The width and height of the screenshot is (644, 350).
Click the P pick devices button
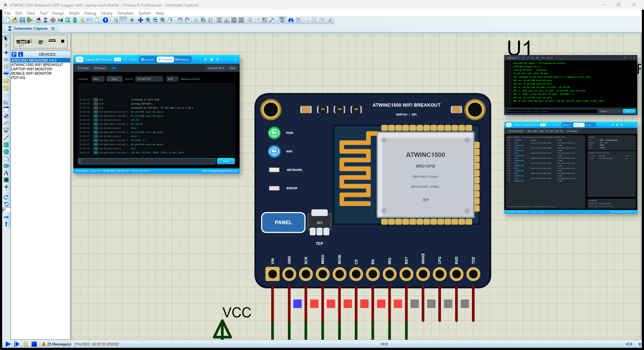tap(14, 54)
